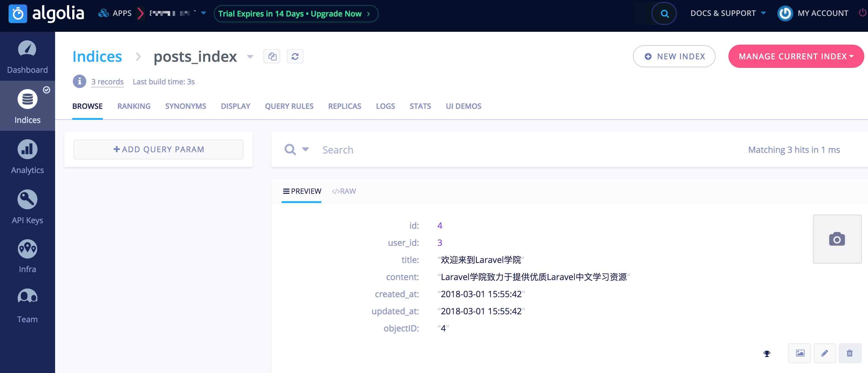Open the Dashboard sidebar section
Image resolution: width=868 pixels, height=373 pixels.
(27, 57)
